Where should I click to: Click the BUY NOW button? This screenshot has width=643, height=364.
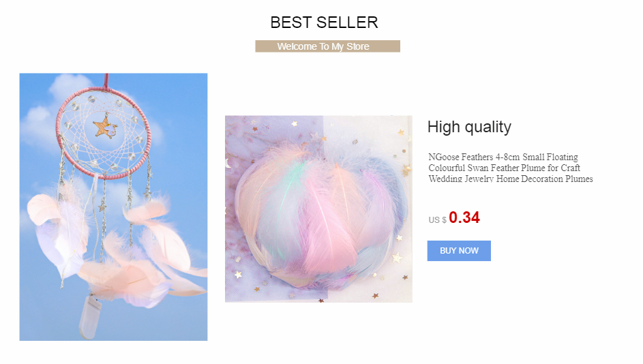[459, 250]
